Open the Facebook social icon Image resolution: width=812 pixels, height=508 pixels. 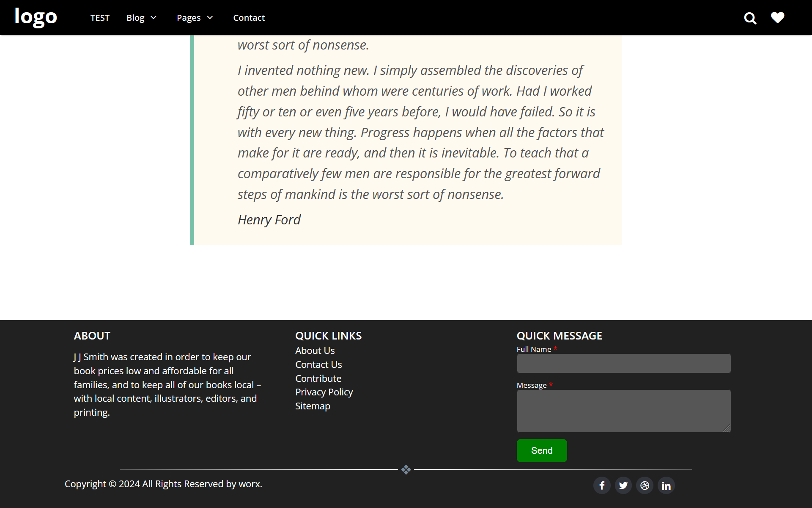(x=602, y=486)
